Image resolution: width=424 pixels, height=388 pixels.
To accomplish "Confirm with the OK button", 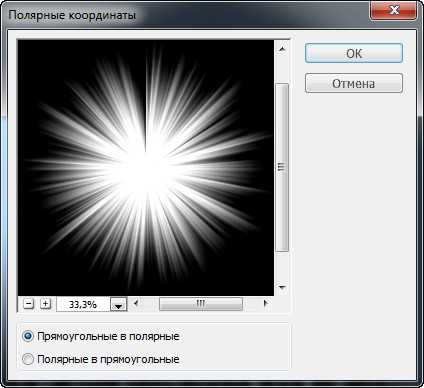I will [354, 53].
